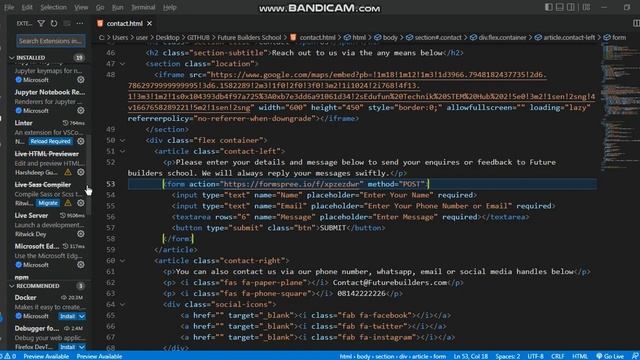Open Debugger for Firefox Install dropdown arrow
The width and height of the screenshot is (640, 360).
coord(82,347)
